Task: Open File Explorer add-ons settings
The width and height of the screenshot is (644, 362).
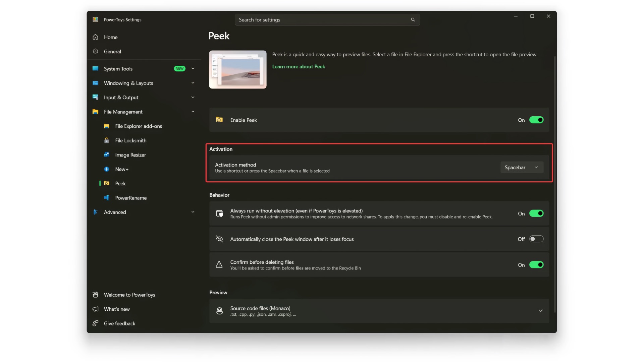Action: 138,126
